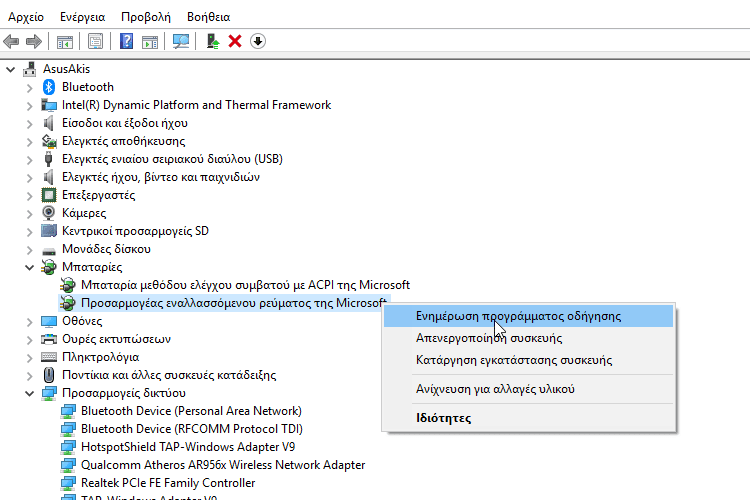Click the Κάμερες webcam icon

(x=49, y=213)
